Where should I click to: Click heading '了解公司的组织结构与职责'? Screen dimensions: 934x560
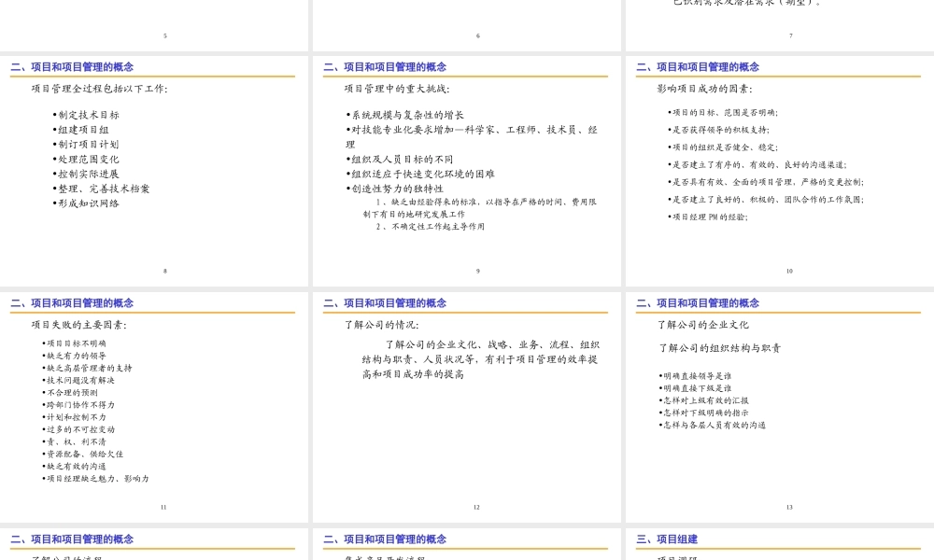pyautogui.click(x=719, y=348)
